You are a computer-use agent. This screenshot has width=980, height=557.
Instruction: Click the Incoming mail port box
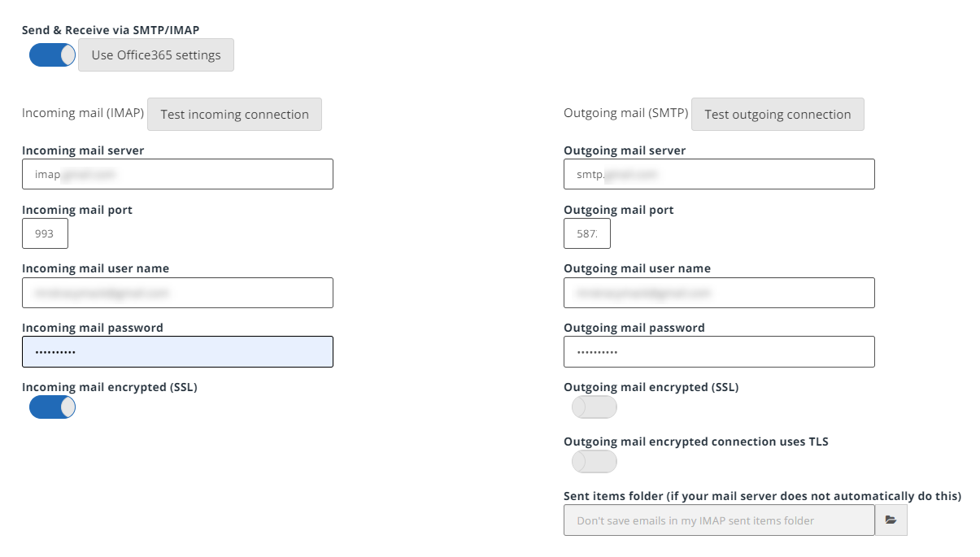(45, 233)
